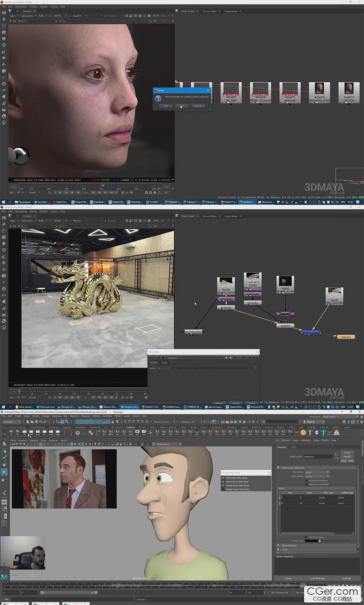Open the Pre Infinity dropdown
Screen dimensions: 364x605
[317, 472]
